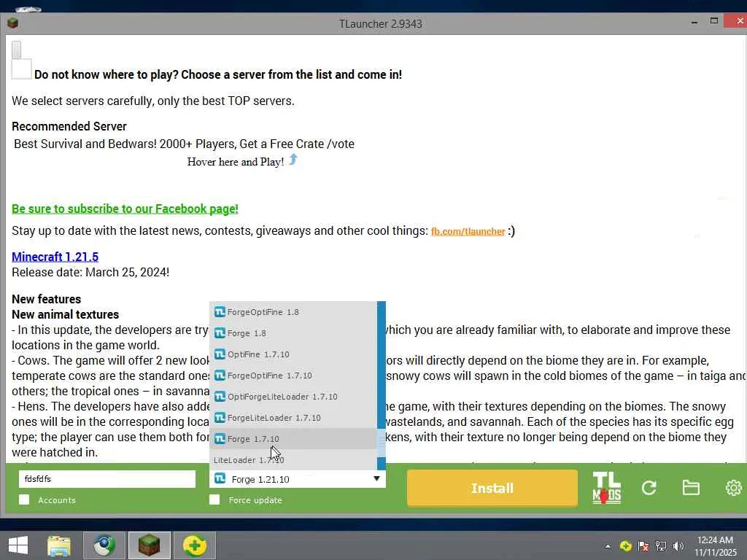Select ForgeOptiFine 1.8 from list
The width and height of the screenshot is (747, 560).
pyautogui.click(x=293, y=312)
